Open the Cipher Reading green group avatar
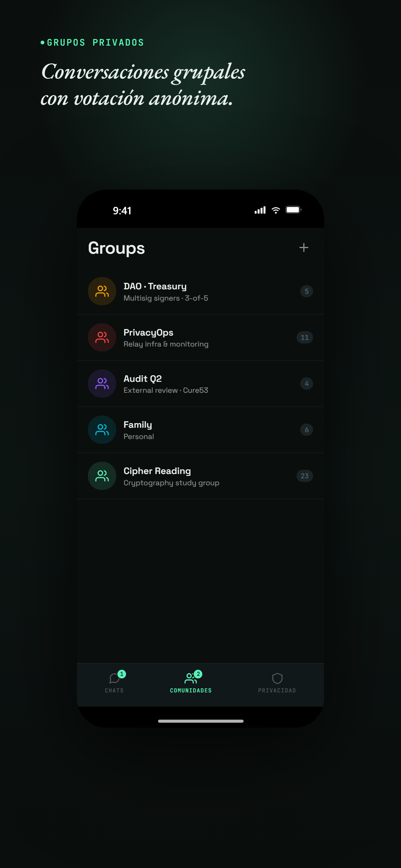Image resolution: width=401 pixels, height=868 pixels. tap(102, 476)
